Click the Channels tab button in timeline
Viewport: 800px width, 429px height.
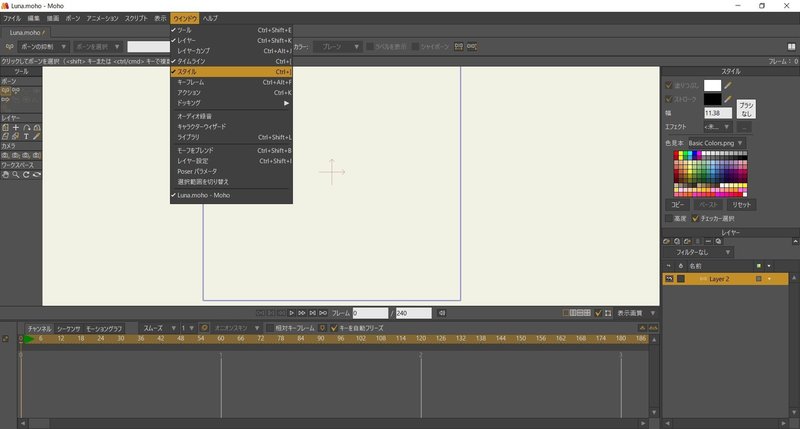click(x=39, y=329)
